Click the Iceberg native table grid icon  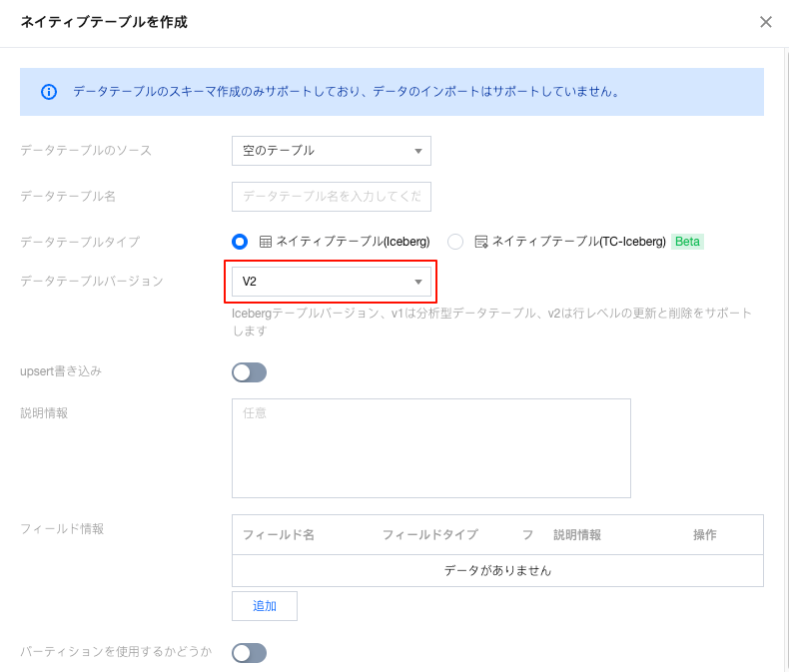coord(266,242)
